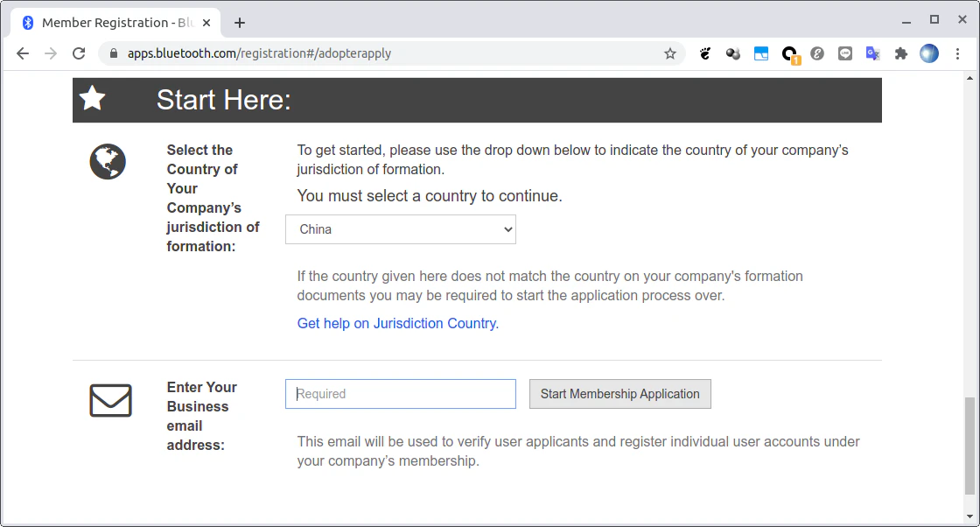Open the extension icon with orange badge
Viewport: 980px width, 527px height.
791,55
